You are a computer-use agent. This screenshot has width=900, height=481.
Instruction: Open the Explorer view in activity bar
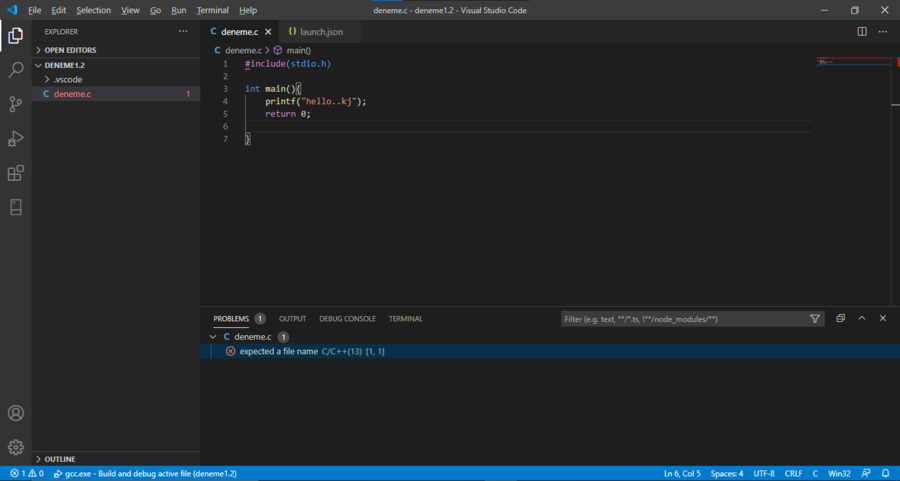click(x=15, y=36)
